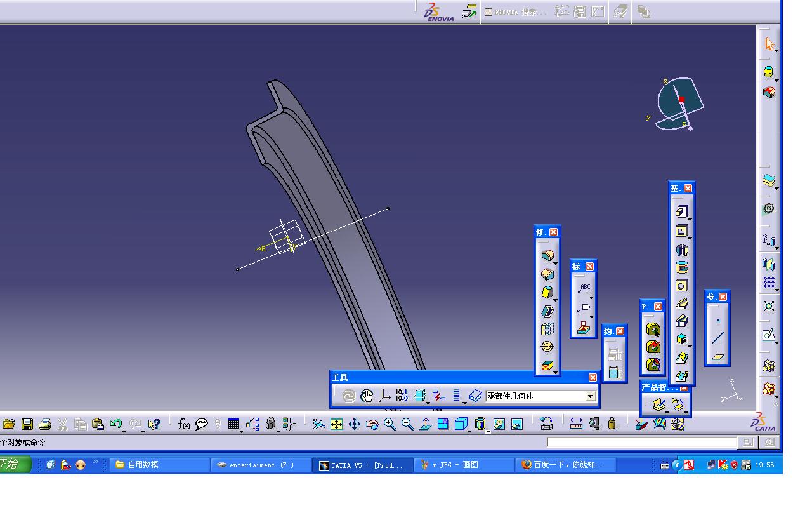Create a reference Point
The width and height of the screenshot is (812, 508).
717,321
